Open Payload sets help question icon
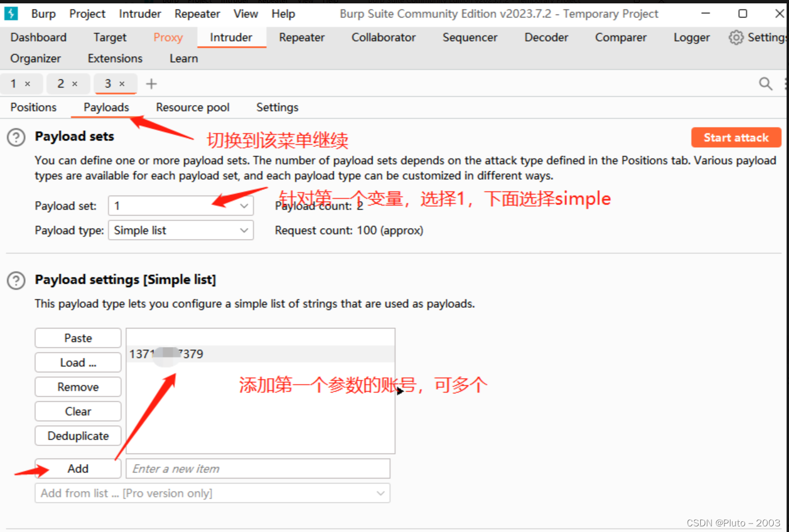Image resolution: width=789 pixels, height=532 pixels. [x=16, y=138]
